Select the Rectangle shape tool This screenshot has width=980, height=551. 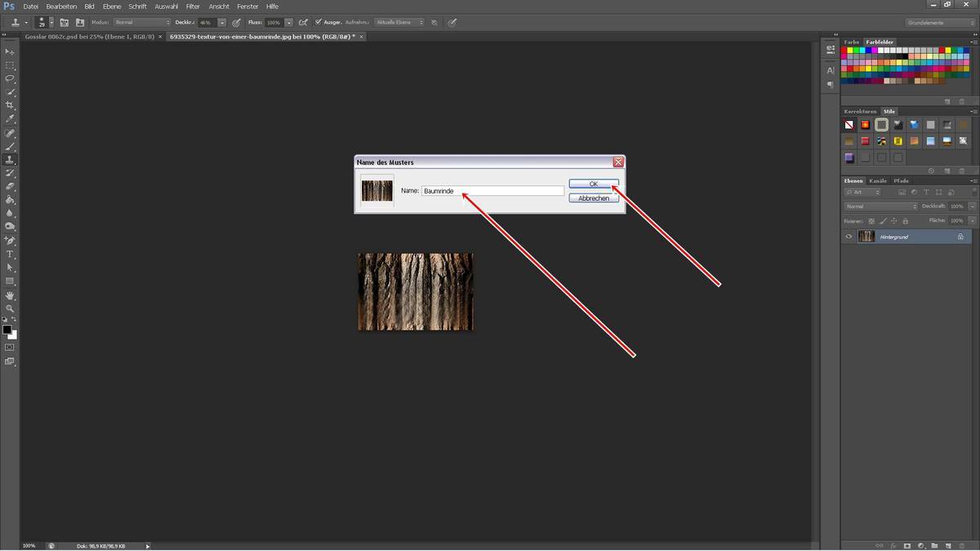click(10, 282)
